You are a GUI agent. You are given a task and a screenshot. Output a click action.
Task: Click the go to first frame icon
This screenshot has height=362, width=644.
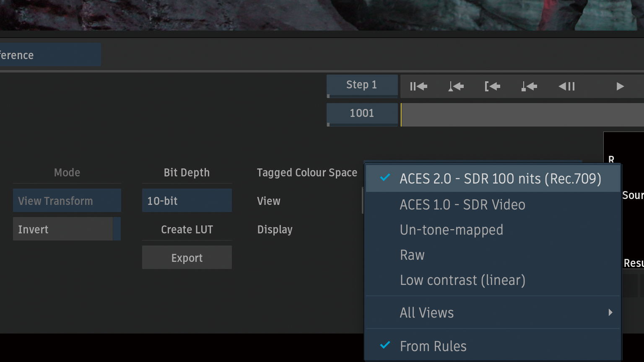418,86
